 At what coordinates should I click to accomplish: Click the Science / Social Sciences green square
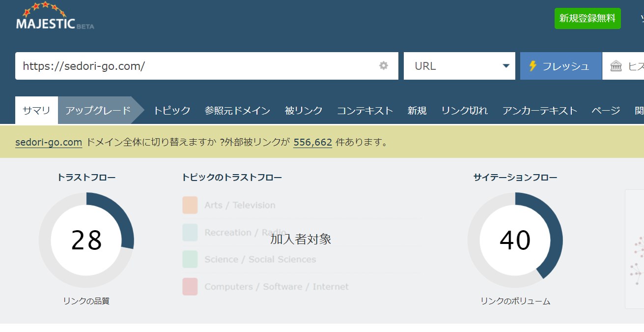coord(190,259)
